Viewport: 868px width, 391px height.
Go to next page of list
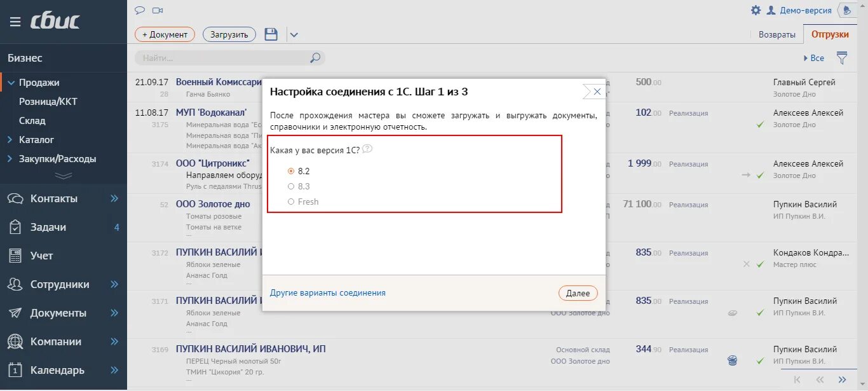pyautogui.click(x=842, y=380)
